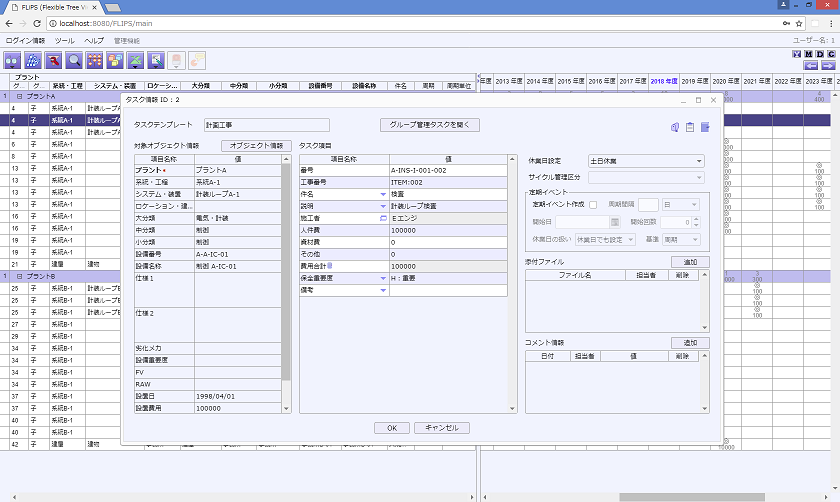Open the ツール menu

[x=65, y=41]
